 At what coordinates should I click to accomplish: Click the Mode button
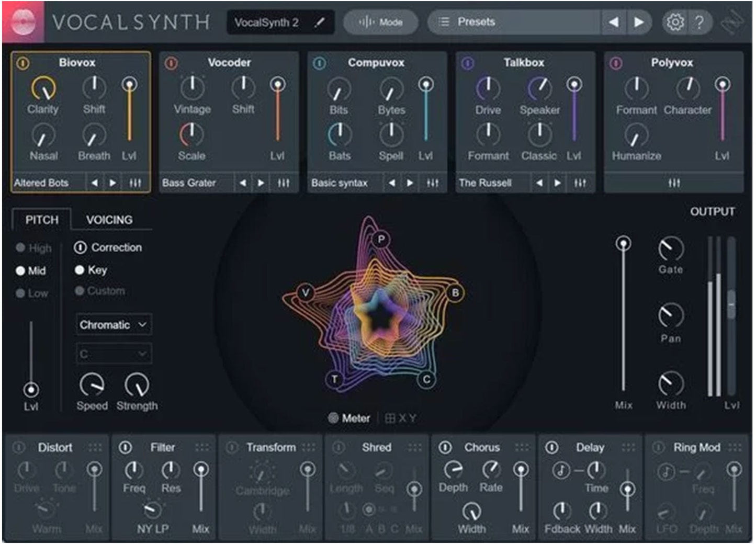[x=380, y=22]
